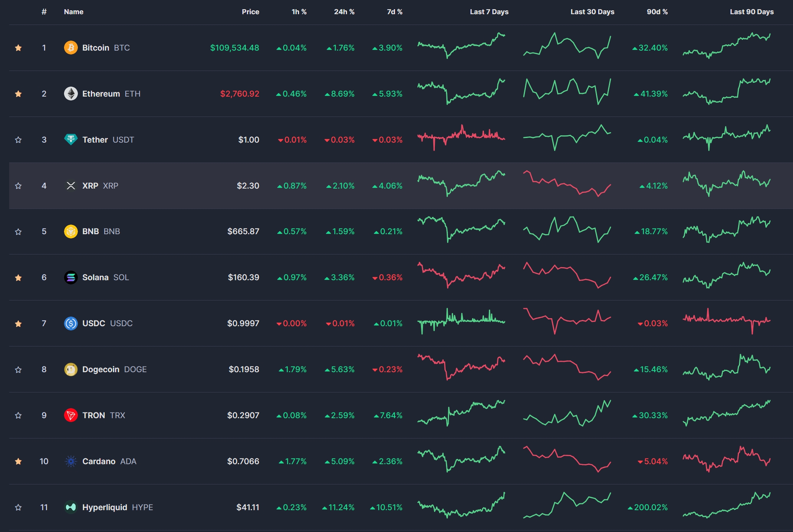Viewport: 793px width, 532px height.
Task: Click the Hyperliquid logo icon
Action: [71, 507]
